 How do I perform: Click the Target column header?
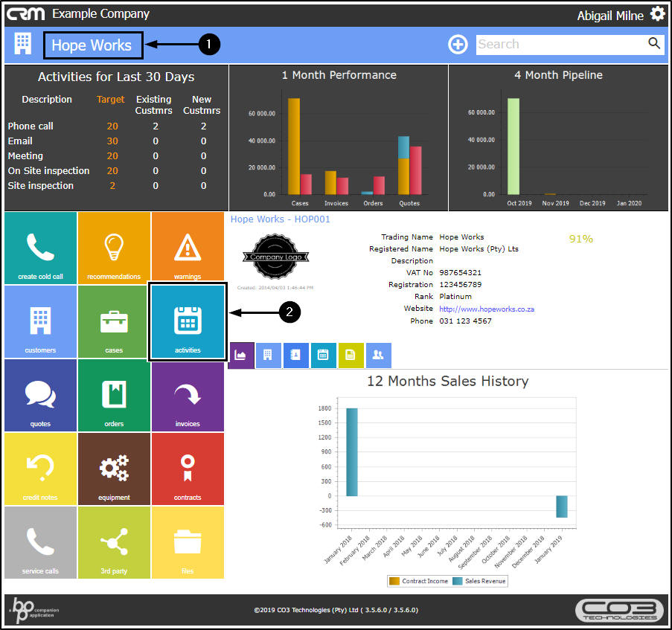coord(110,100)
